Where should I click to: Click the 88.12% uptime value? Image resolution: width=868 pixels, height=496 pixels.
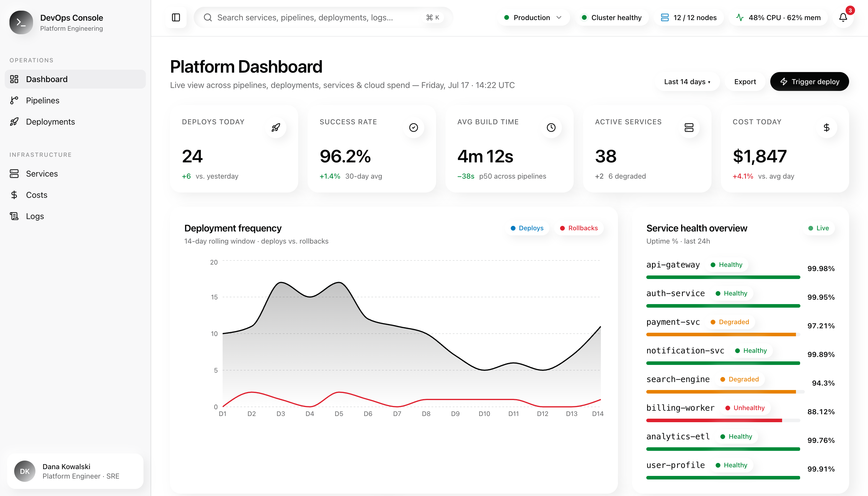[x=821, y=412]
